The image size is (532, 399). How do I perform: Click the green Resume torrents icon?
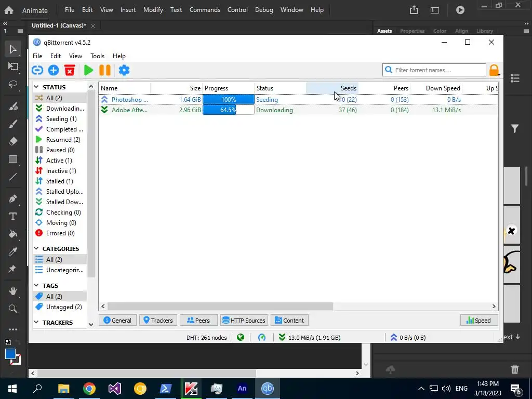click(x=88, y=70)
